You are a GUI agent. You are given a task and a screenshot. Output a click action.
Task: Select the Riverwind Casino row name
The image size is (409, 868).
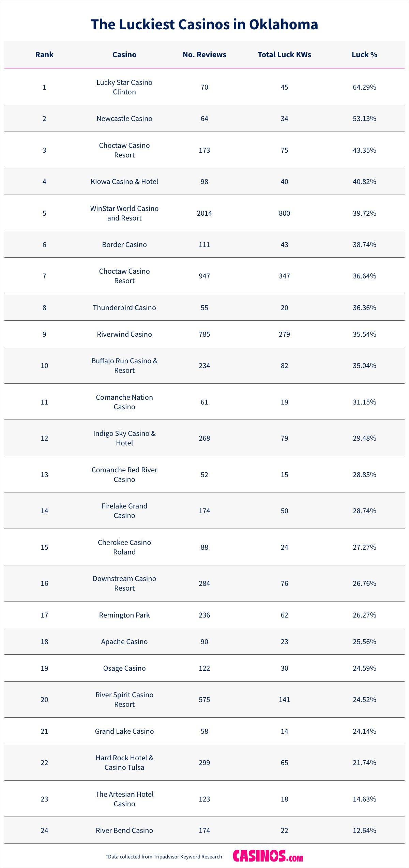click(x=124, y=334)
